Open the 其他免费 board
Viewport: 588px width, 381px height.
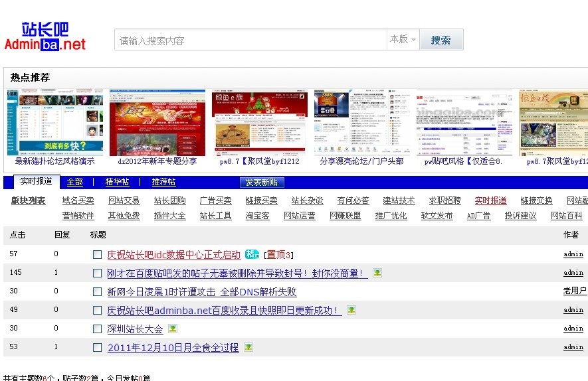click(124, 216)
